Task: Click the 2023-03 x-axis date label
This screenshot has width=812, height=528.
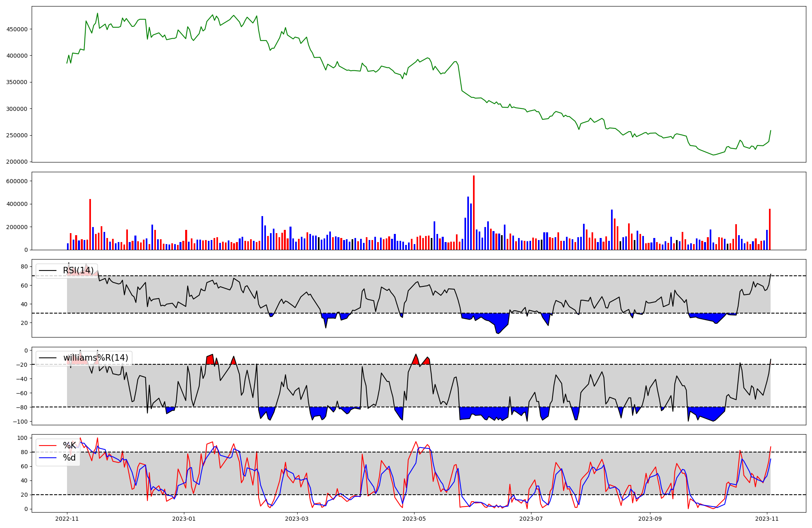Action: 297,519
